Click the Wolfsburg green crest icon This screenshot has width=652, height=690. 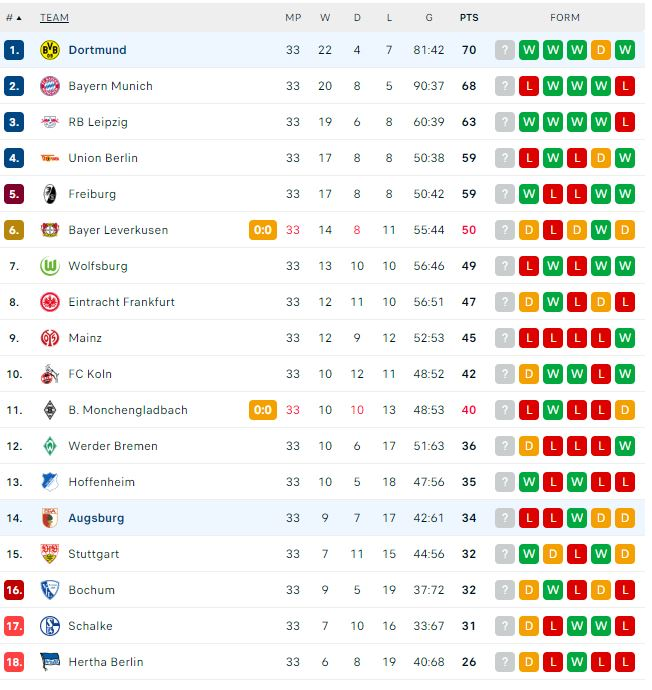tap(50, 266)
